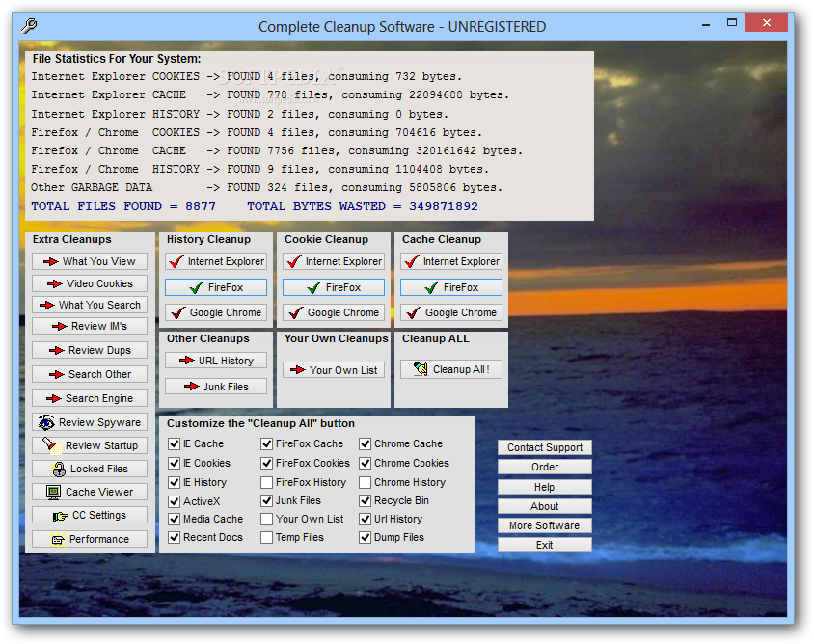Open Your Own List cleanup
Screen dimensions: 814x644
pos(334,370)
